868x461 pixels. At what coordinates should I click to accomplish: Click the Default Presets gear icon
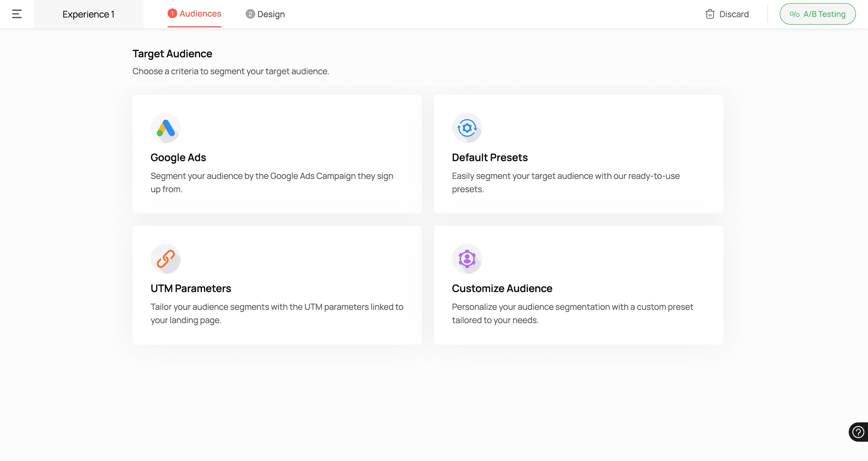467,128
